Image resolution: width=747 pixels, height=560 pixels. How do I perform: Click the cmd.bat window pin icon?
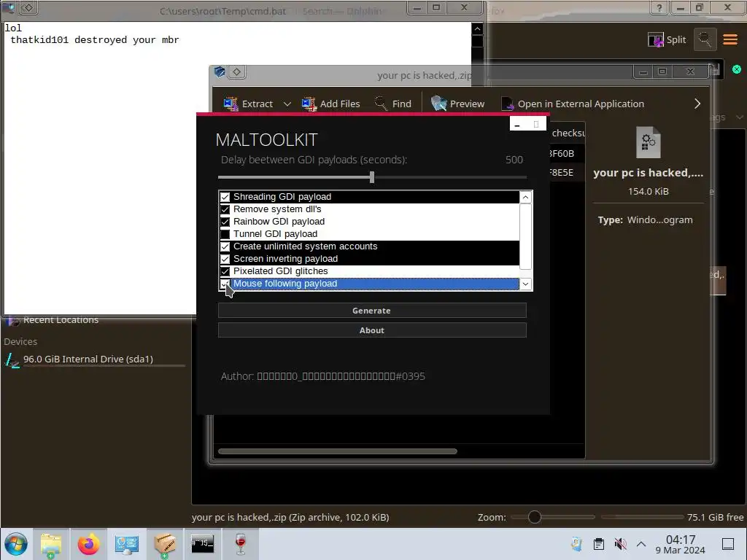point(28,7)
